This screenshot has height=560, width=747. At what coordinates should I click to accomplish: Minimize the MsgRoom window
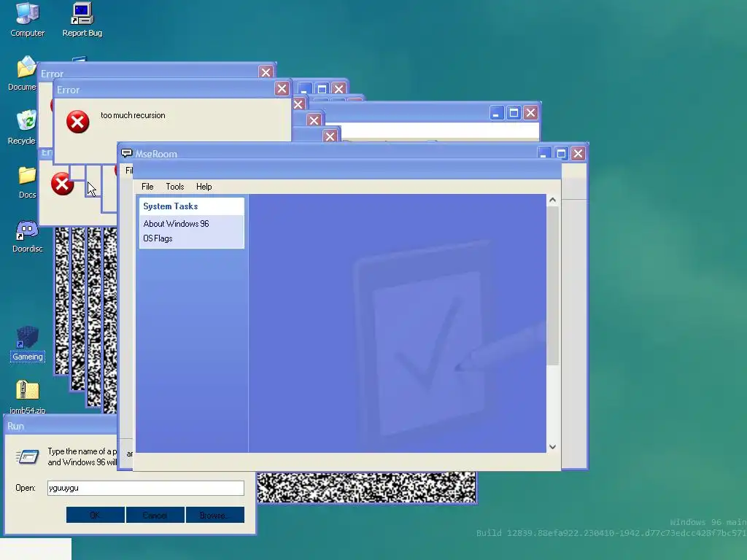[544, 153]
